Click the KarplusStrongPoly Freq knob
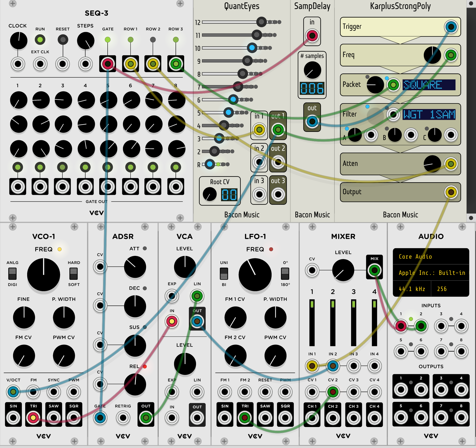Image resolution: width=476 pixels, height=448 pixels. [x=432, y=55]
